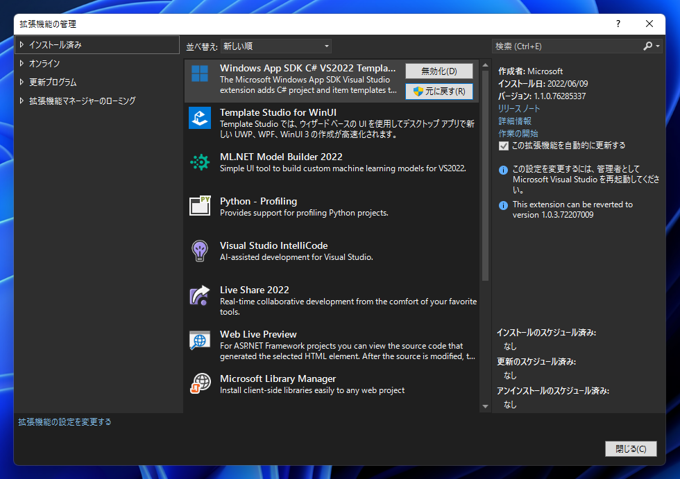Select Python - Profiling title
Viewport: 680px width, 479px height.
coord(258,201)
